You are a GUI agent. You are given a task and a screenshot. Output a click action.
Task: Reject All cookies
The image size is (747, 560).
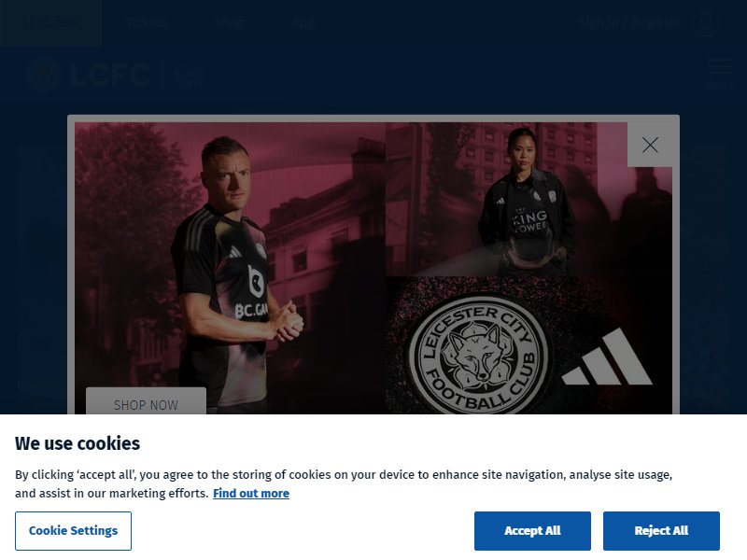coord(661,531)
